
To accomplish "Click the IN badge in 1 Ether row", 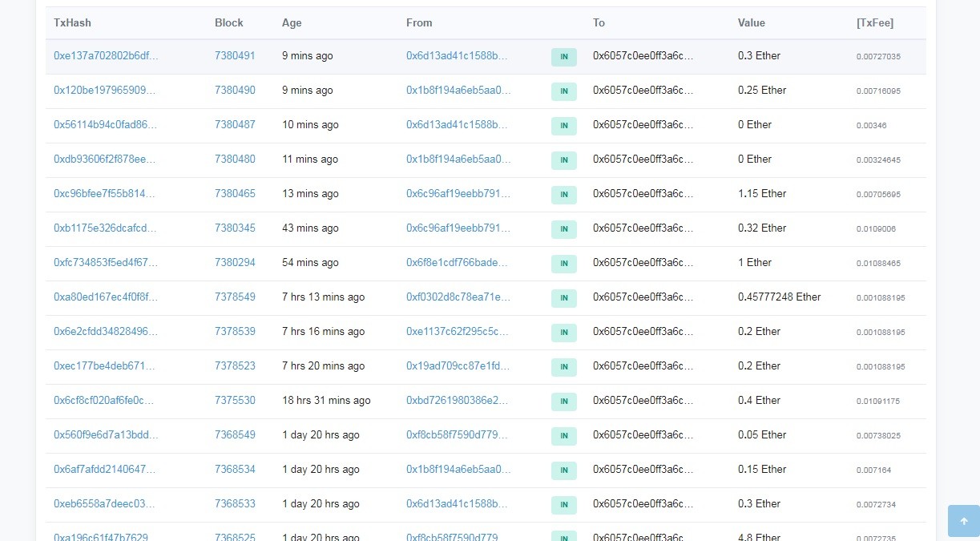I will [x=564, y=264].
